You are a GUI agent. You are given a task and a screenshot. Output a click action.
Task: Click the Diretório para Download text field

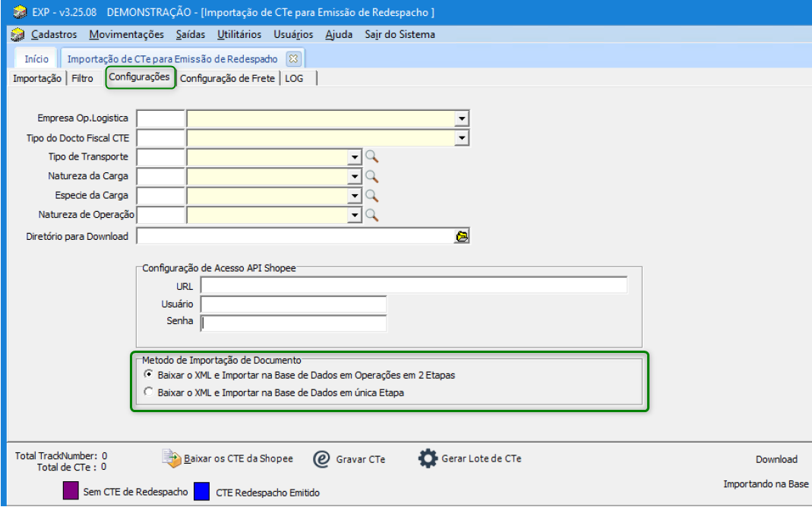[x=295, y=237]
